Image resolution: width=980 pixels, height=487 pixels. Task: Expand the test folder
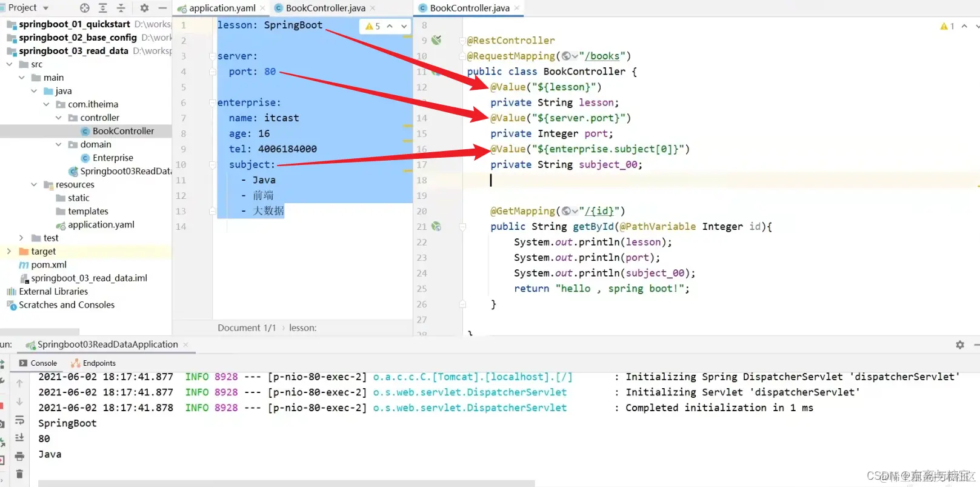coord(22,238)
